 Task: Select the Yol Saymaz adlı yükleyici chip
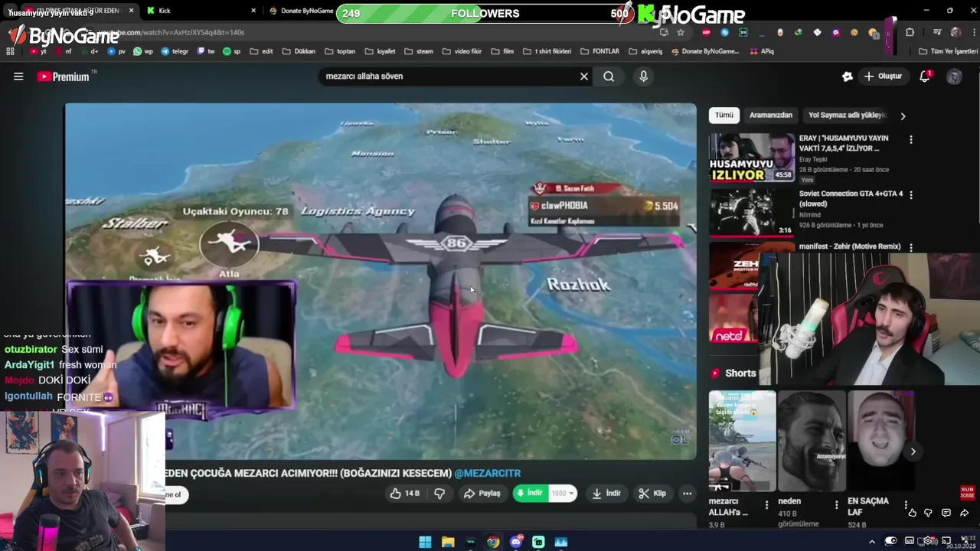click(847, 115)
